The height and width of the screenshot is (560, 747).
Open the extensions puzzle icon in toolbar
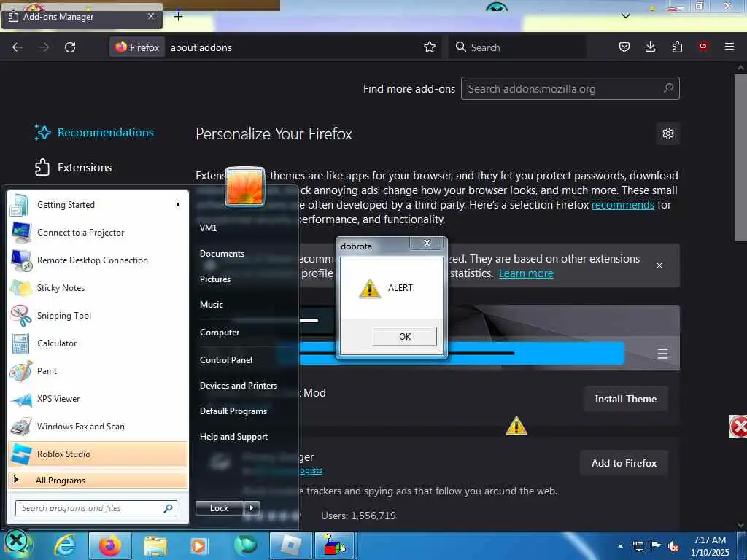[x=677, y=47]
